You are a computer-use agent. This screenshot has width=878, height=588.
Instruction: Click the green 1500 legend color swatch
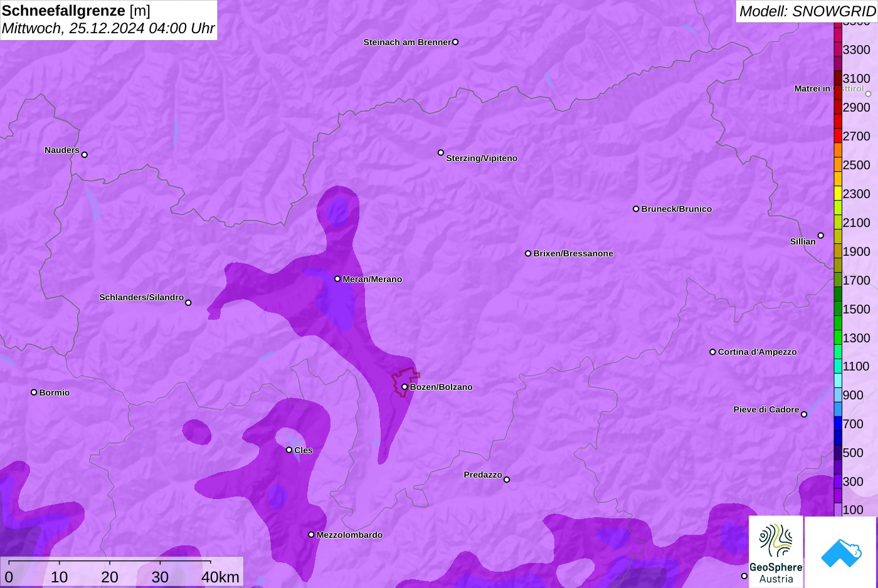(x=838, y=309)
